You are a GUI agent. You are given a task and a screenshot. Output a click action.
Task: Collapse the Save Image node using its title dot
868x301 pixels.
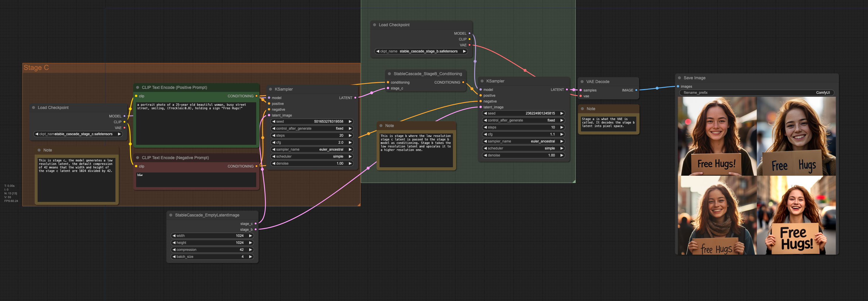(x=679, y=78)
